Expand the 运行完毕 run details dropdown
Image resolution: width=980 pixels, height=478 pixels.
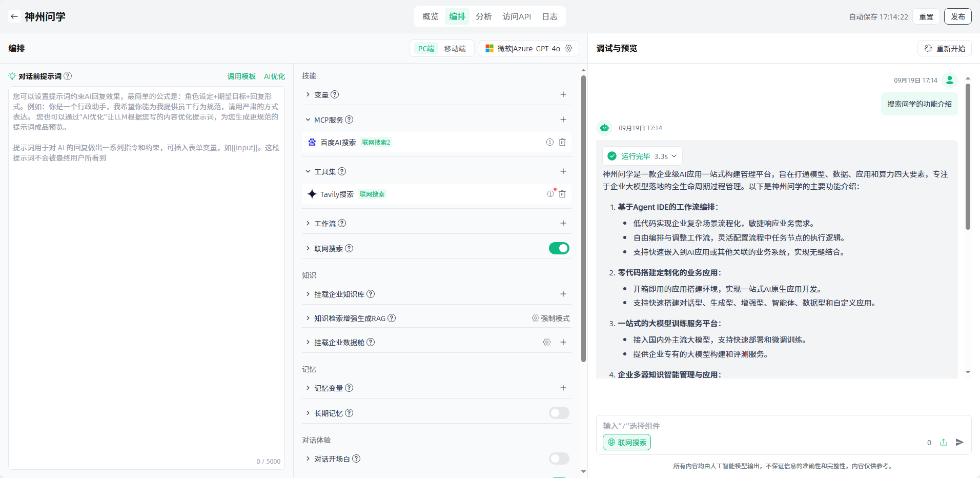pyautogui.click(x=674, y=156)
